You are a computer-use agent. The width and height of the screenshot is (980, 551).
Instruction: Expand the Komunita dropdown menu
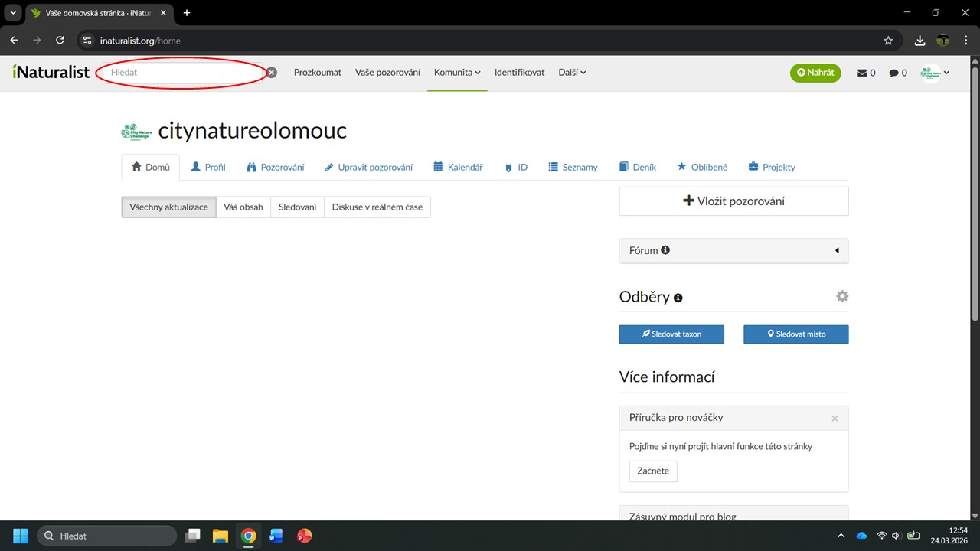point(457,73)
